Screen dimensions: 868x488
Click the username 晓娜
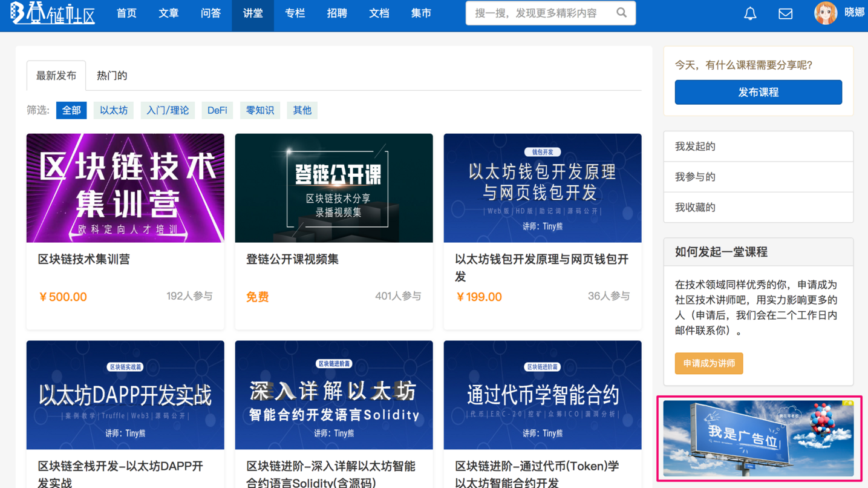pyautogui.click(x=854, y=13)
